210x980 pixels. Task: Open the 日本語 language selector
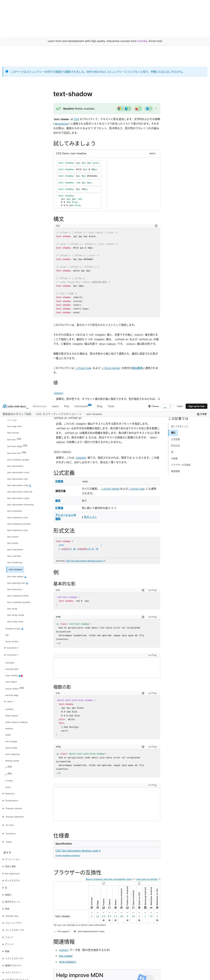tap(202, 414)
